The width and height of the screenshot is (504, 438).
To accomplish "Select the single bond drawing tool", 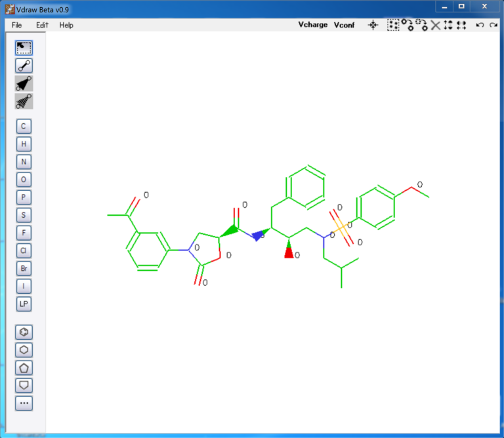I will click(24, 65).
